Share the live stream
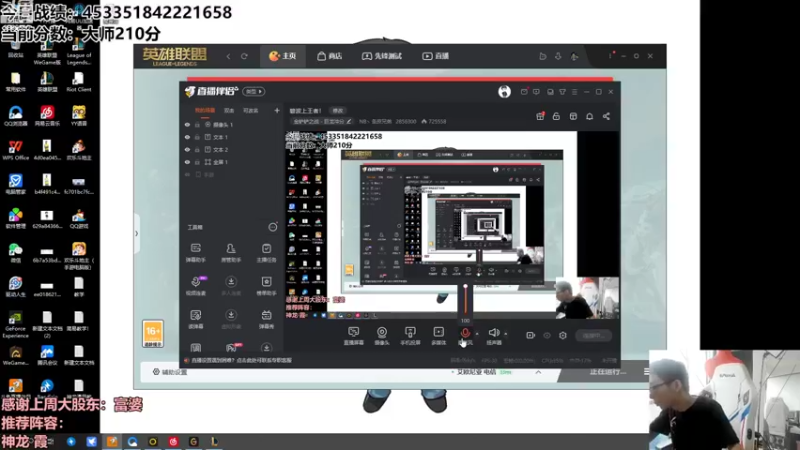 pyautogui.click(x=606, y=116)
